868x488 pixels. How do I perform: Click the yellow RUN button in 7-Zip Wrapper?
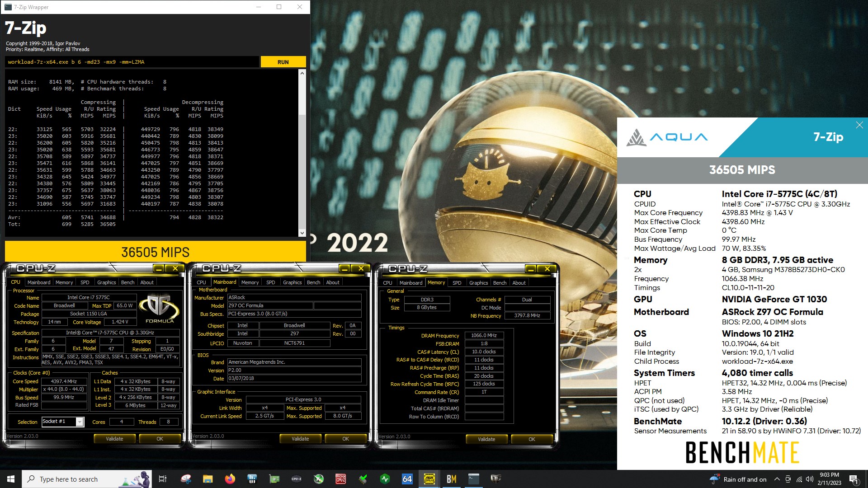point(283,62)
